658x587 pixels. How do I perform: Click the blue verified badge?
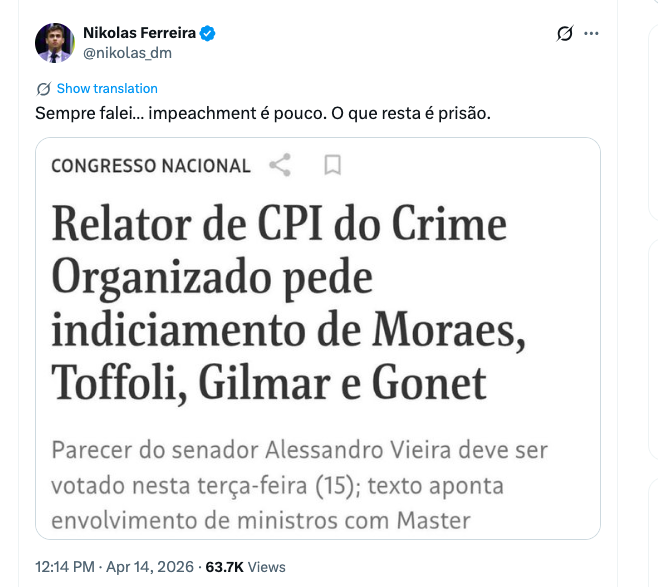pos(208,34)
